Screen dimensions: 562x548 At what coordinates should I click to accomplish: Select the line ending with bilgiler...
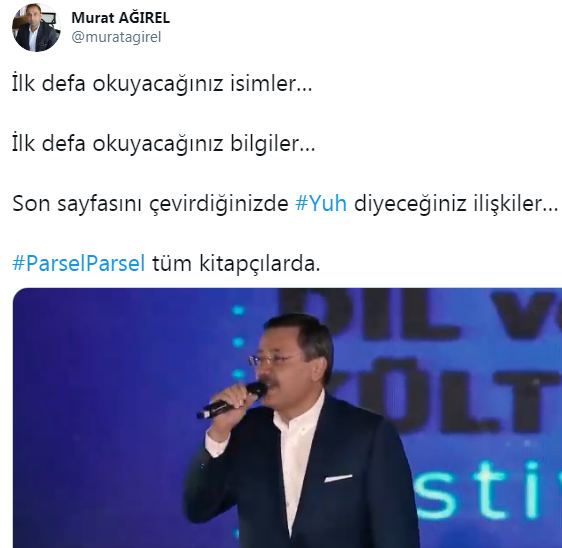click(164, 144)
